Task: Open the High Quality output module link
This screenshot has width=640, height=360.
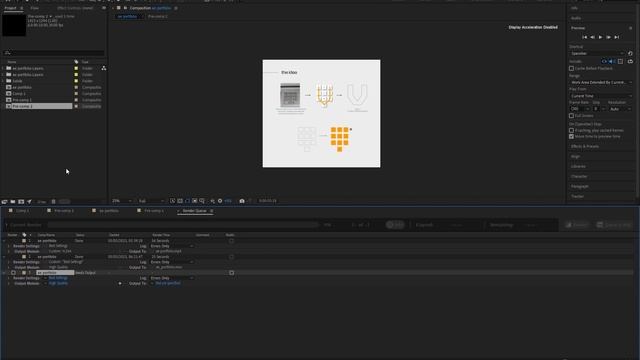Action: pos(58,283)
